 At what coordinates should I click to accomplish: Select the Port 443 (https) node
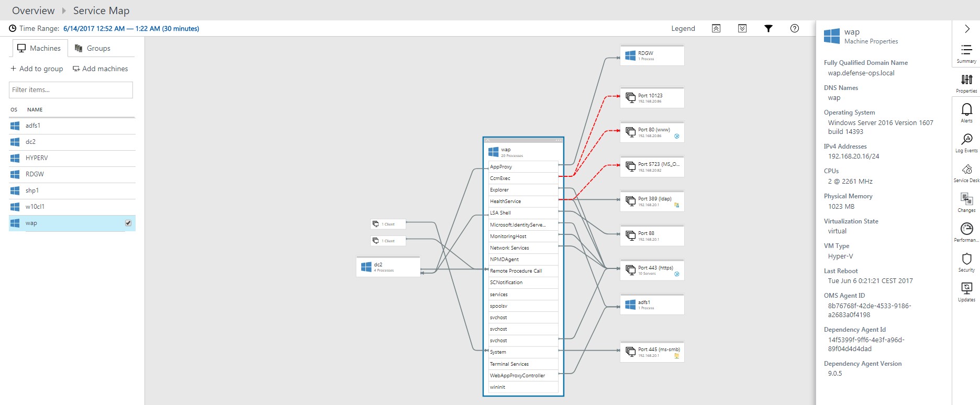coord(652,270)
